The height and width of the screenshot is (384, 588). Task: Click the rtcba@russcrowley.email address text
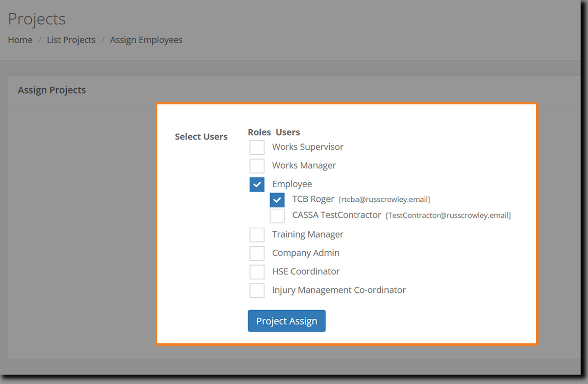[x=385, y=200]
